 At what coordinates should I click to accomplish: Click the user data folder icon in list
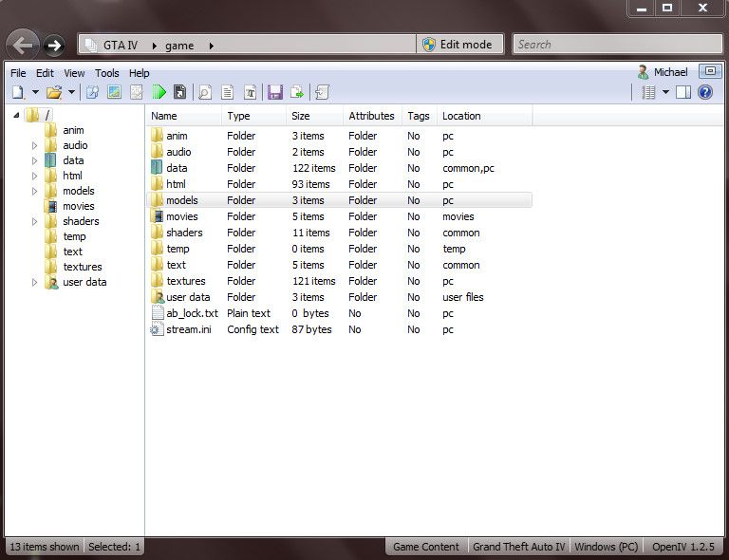(x=158, y=297)
